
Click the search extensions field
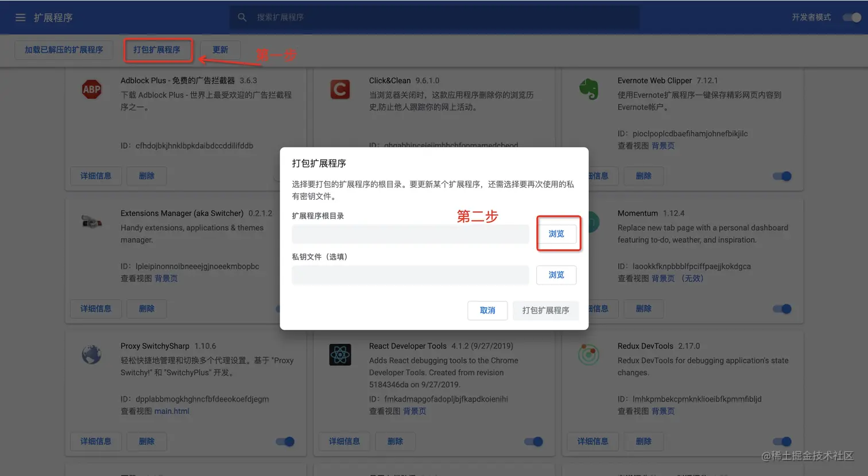coord(435,17)
